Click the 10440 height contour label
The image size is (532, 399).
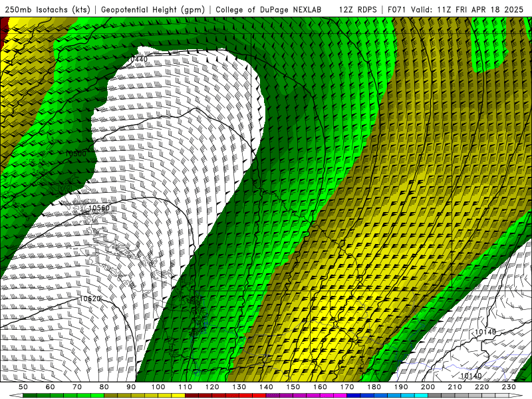pos(138,59)
